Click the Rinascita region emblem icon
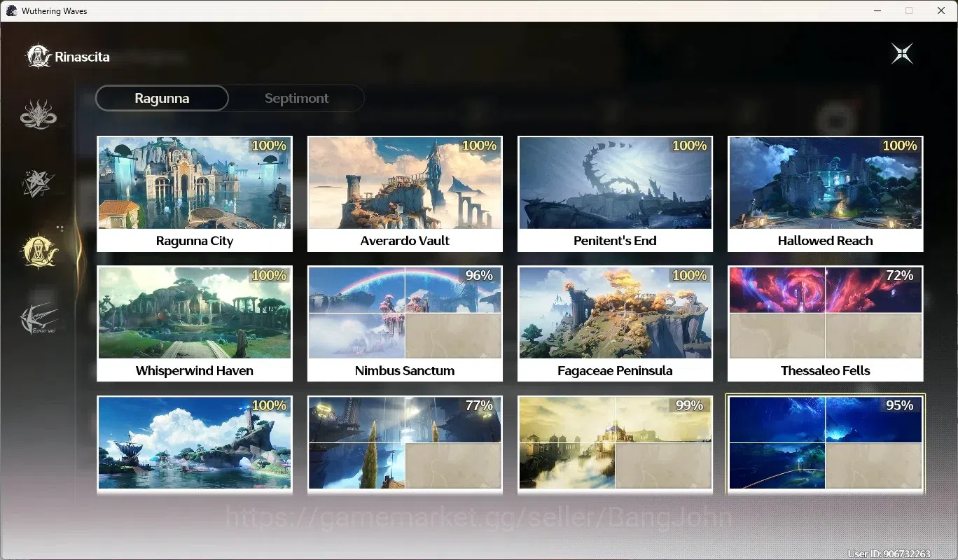 38,56
